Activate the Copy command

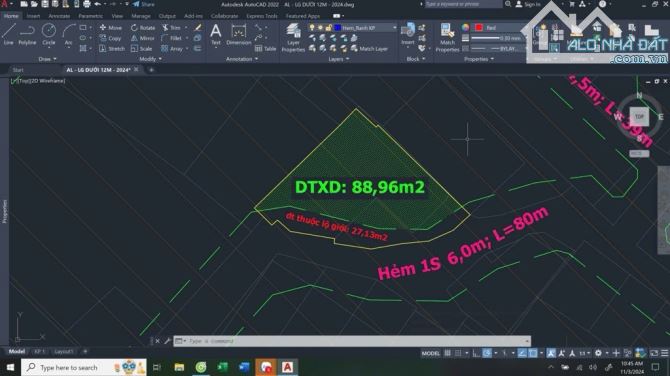tap(110, 38)
